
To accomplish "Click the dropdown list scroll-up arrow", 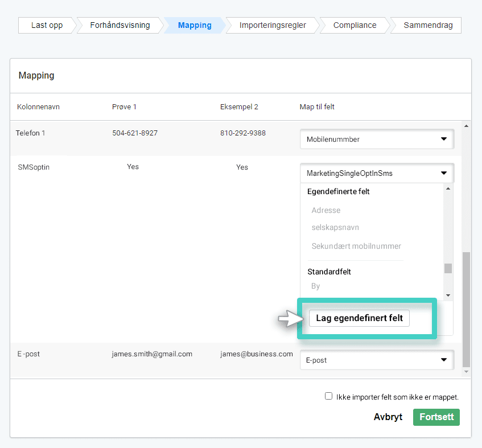I will tap(448, 188).
